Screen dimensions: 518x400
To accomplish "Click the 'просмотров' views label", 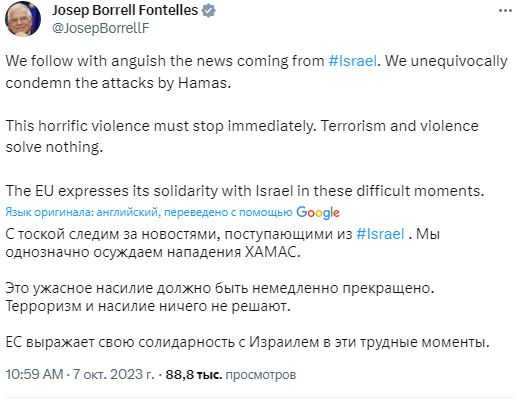I will (261, 375).
